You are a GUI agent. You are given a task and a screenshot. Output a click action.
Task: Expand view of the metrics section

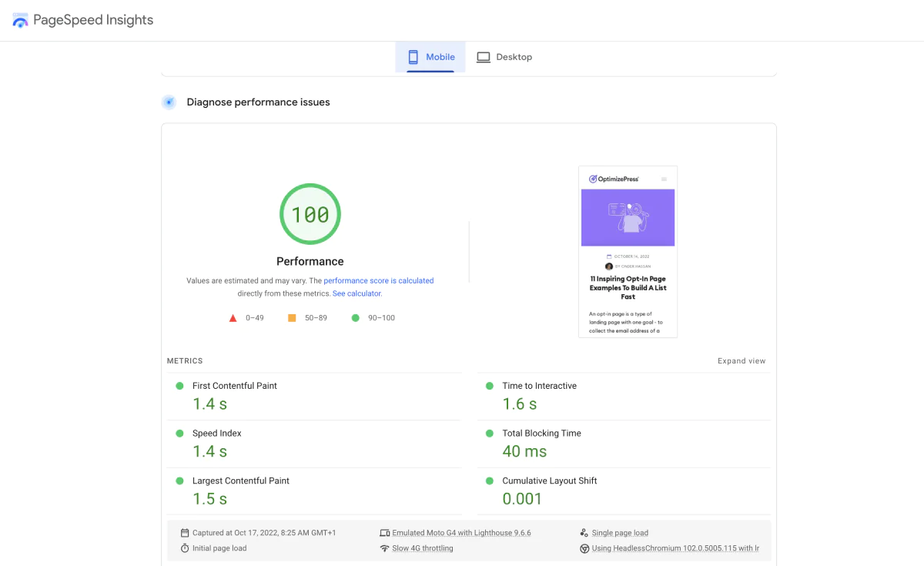[x=742, y=360]
